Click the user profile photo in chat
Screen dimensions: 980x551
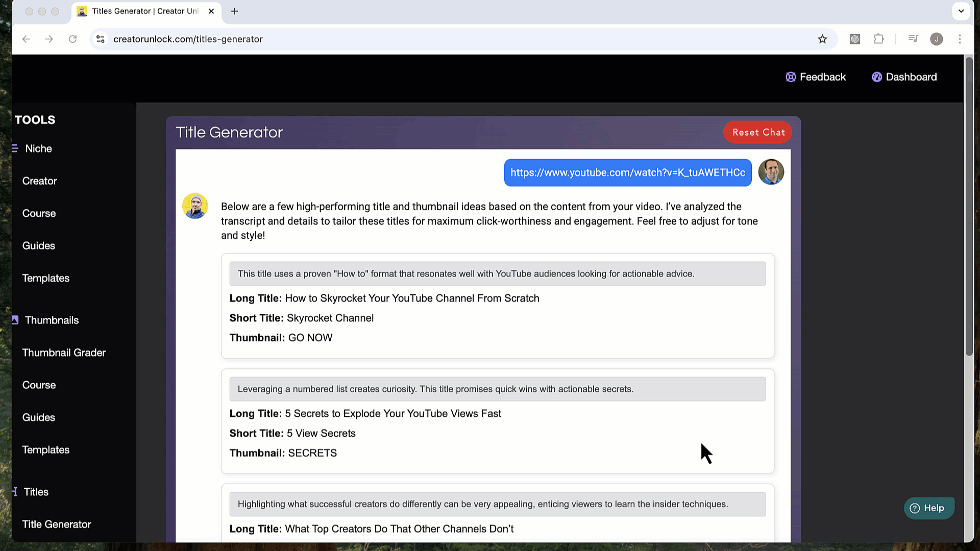(771, 172)
